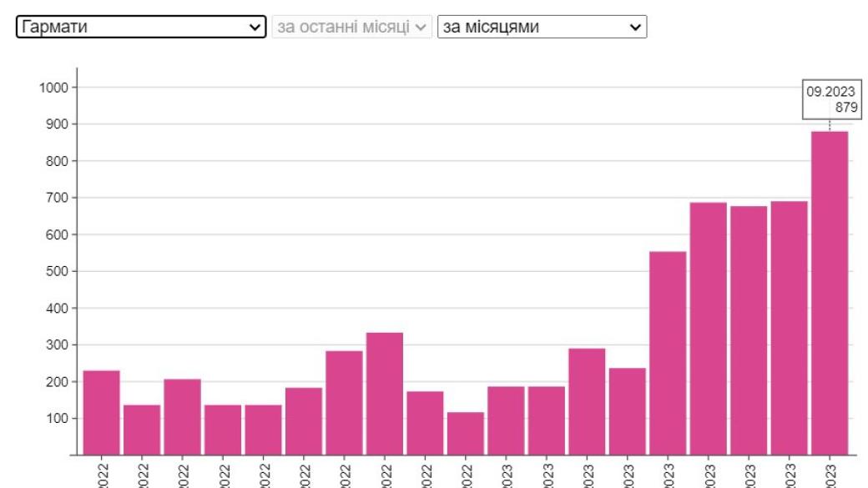868x488 pixels.
Task: Click the tallest bar, for 09.2023
Action: [829, 292]
